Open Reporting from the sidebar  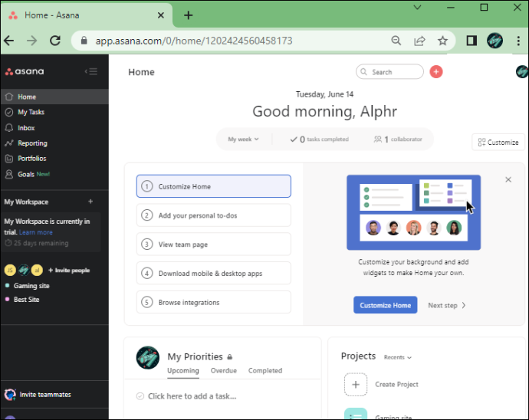[54, 143]
